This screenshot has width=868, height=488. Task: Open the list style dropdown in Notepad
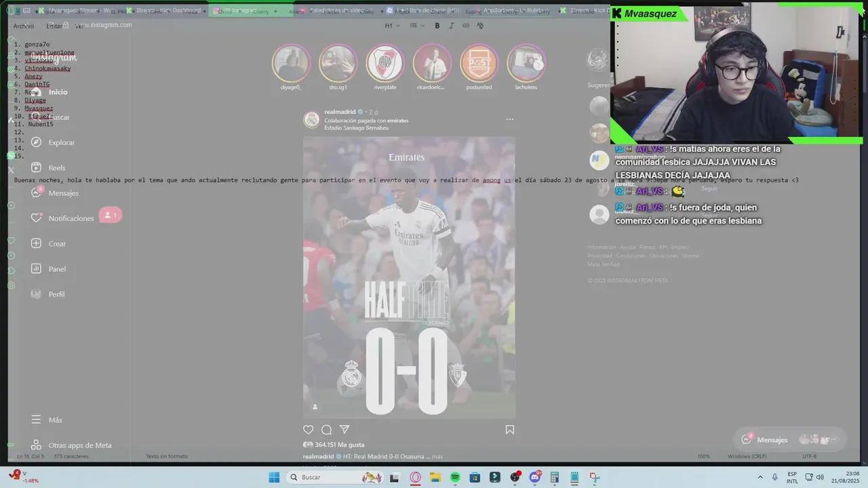(x=417, y=26)
